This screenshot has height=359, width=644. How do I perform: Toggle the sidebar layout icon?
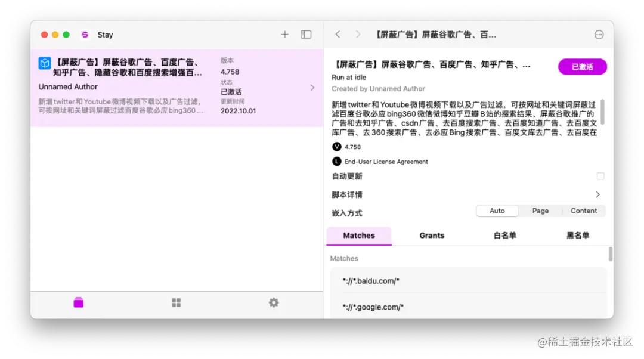pyautogui.click(x=306, y=35)
